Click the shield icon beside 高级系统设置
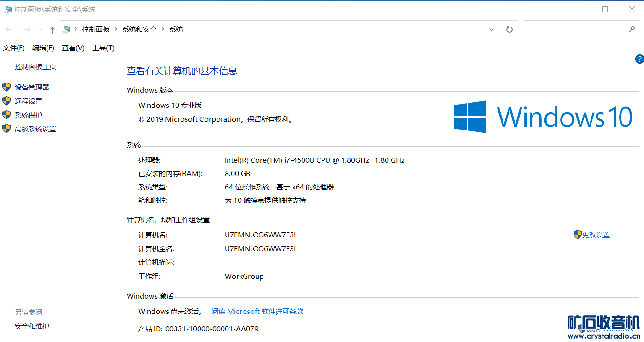 (x=6, y=129)
